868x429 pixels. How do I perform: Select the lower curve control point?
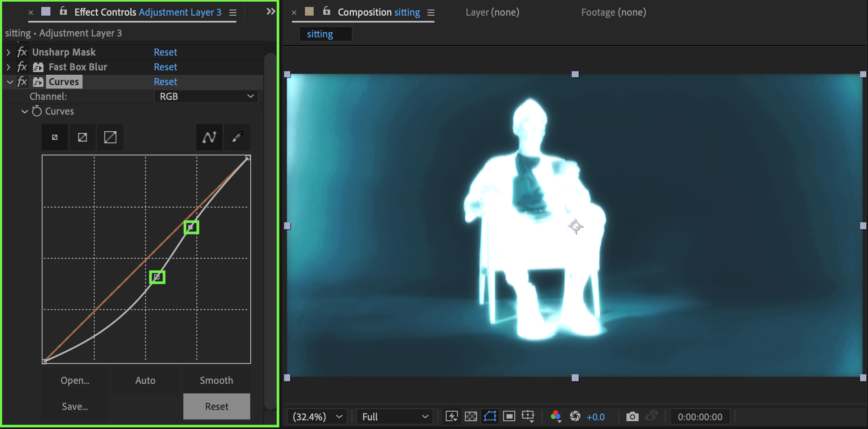[x=157, y=277]
